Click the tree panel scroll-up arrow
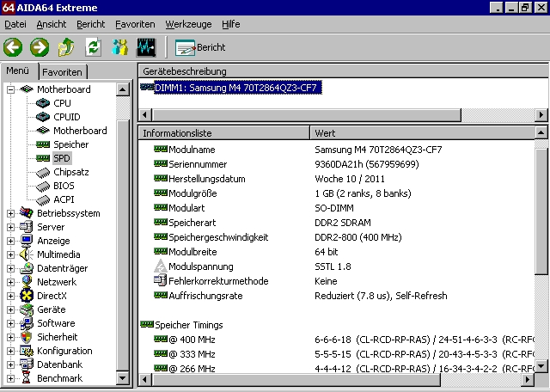The width and height of the screenshot is (550, 392). [x=123, y=90]
